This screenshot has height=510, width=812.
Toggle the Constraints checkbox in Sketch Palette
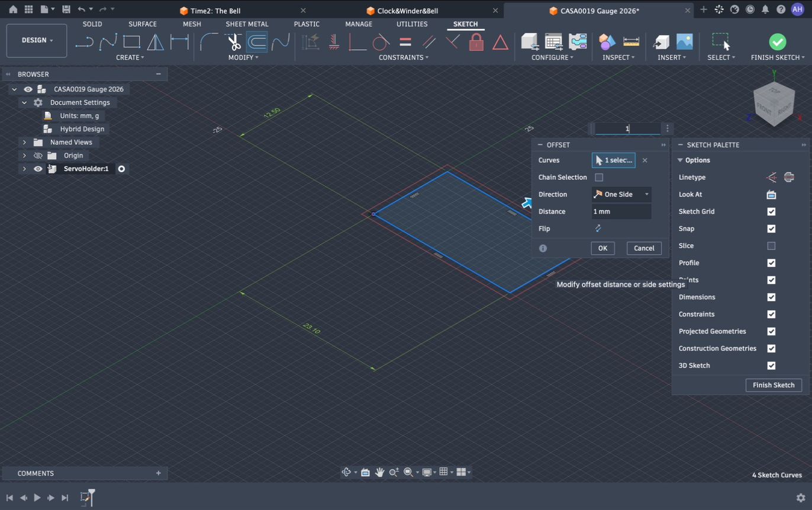771,314
